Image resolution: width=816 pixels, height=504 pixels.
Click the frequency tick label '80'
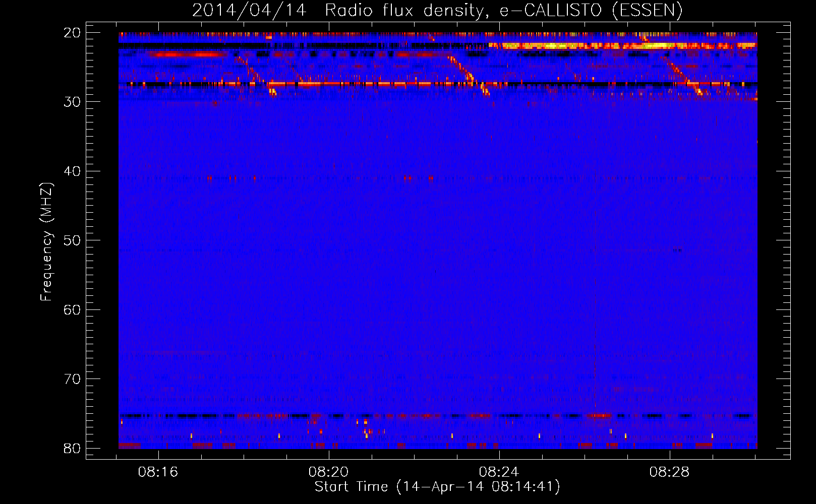72,449
